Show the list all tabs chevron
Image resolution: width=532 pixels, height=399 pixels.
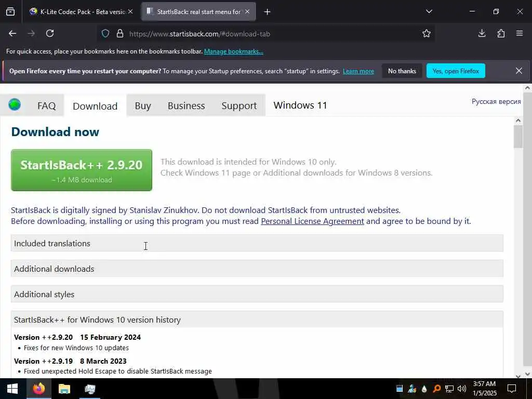point(429,11)
